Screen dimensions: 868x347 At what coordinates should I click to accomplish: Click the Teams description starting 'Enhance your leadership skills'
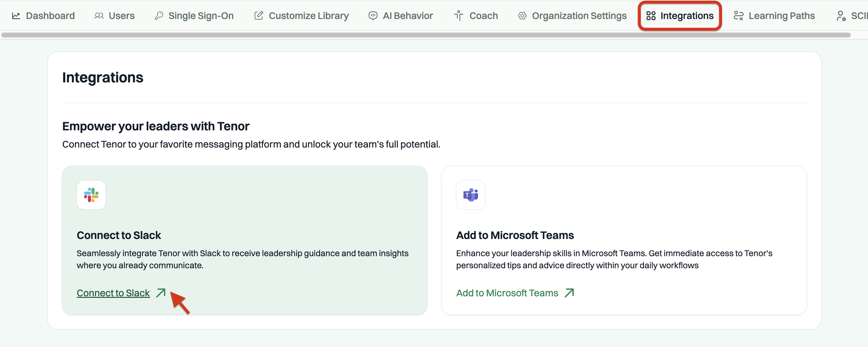coord(614,259)
